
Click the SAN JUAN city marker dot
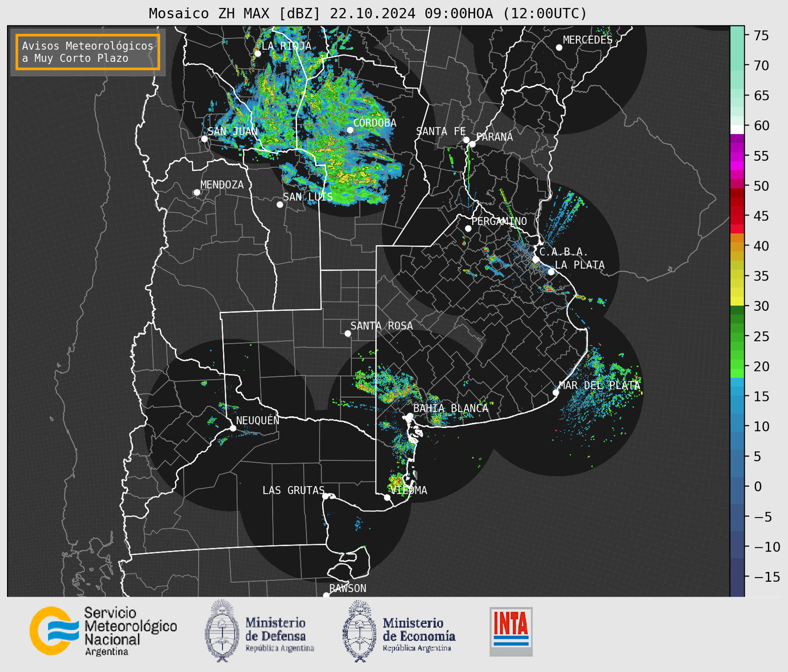point(204,139)
